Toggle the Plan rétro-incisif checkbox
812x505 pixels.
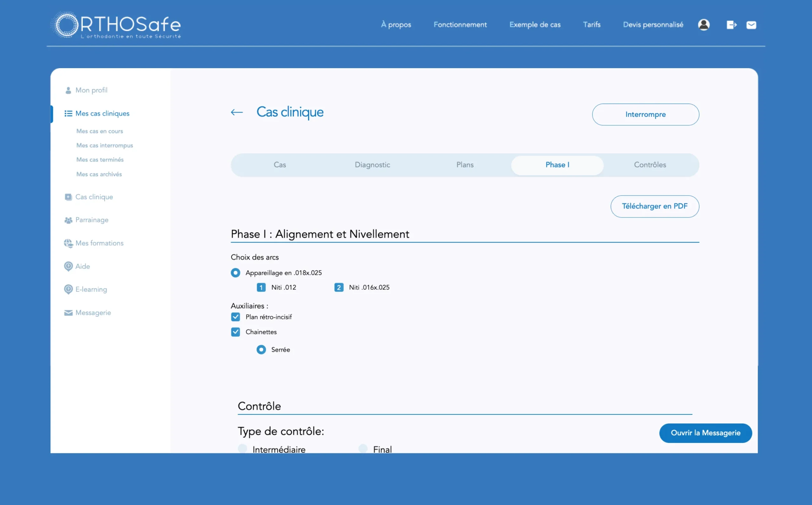point(235,317)
